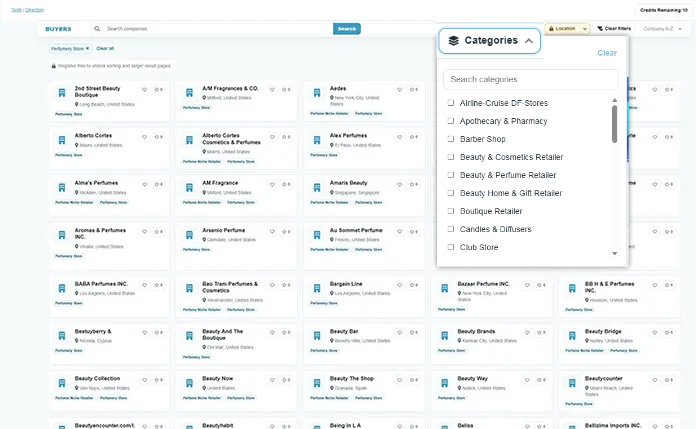The image size is (696, 429).
Task: Check Beauty Home & Gift Retailer
Action: click(x=451, y=193)
